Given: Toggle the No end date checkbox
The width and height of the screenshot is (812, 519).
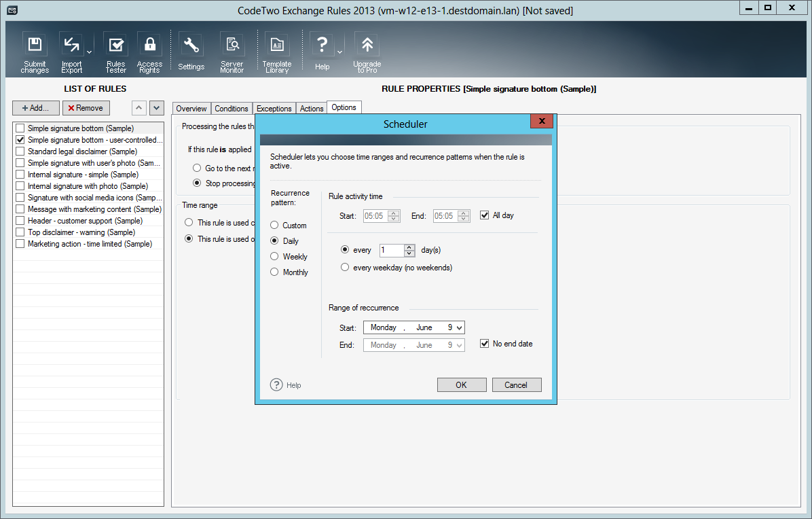Looking at the screenshot, I should click(x=484, y=344).
